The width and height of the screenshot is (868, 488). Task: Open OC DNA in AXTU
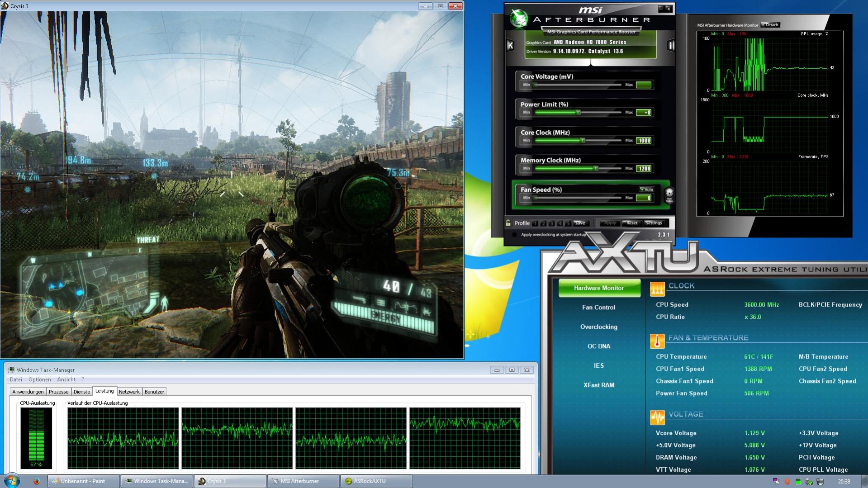point(598,346)
